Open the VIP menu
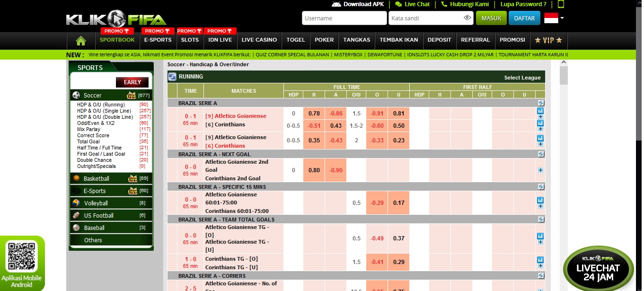Screen dimensions: 644x291 (x=548, y=40)
